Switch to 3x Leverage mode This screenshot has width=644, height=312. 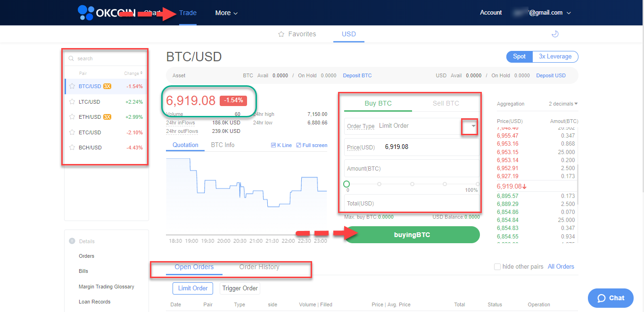[555, 57]
